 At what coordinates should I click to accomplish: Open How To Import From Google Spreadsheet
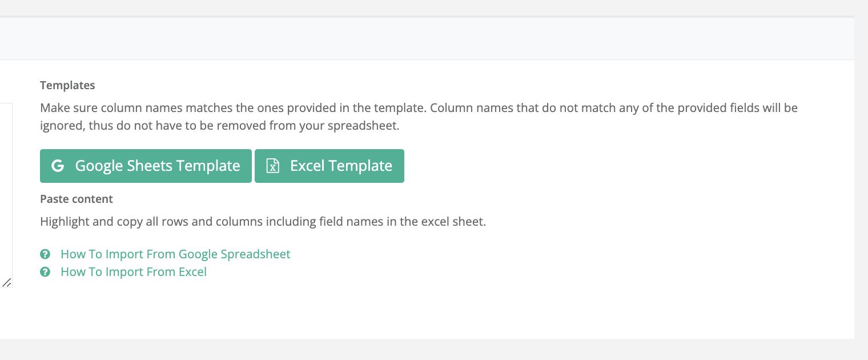(x=175, y=254)
